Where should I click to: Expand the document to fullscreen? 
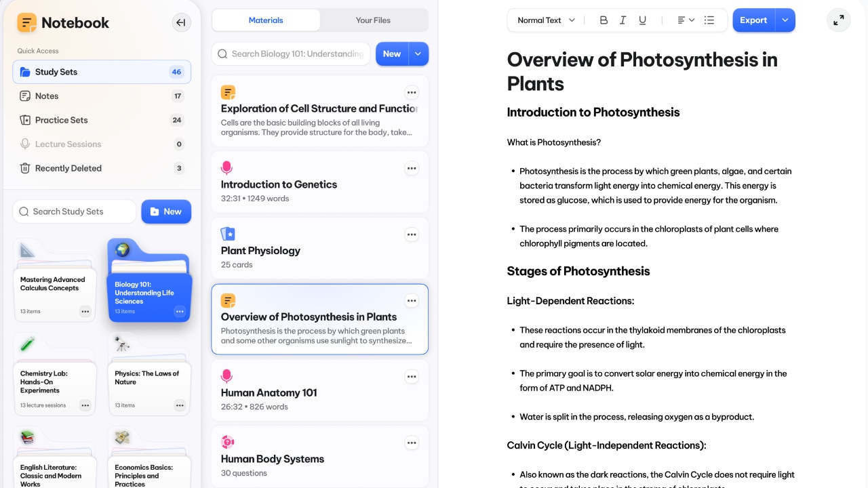point(839,20)
